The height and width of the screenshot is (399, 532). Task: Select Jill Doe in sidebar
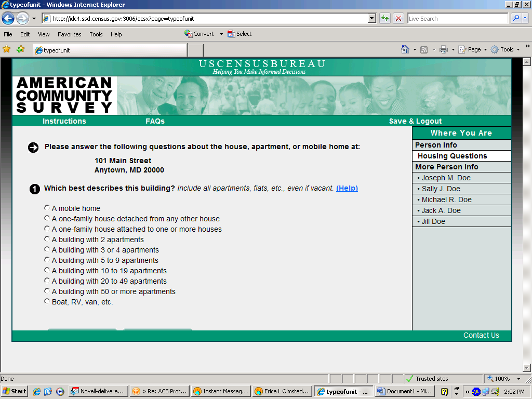[x=462, y=221]
